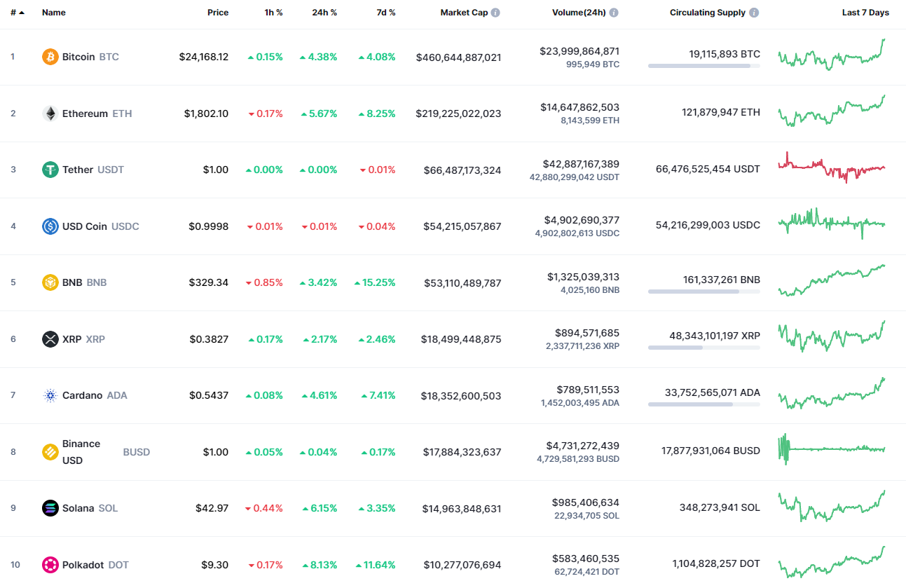Click the USD Coin USDC logo
Image resolution: width=906 pixels, height=588 pixels.
pos(49,226)
